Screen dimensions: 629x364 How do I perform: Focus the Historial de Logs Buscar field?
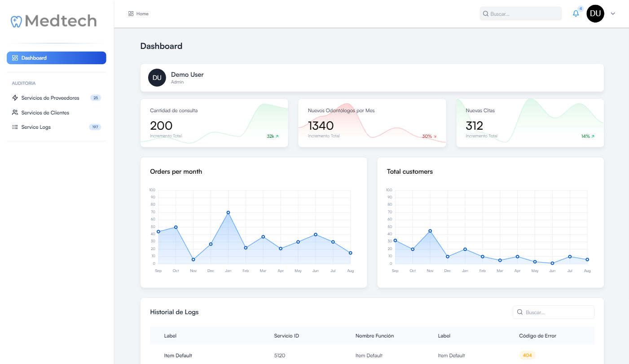point(554,312)
